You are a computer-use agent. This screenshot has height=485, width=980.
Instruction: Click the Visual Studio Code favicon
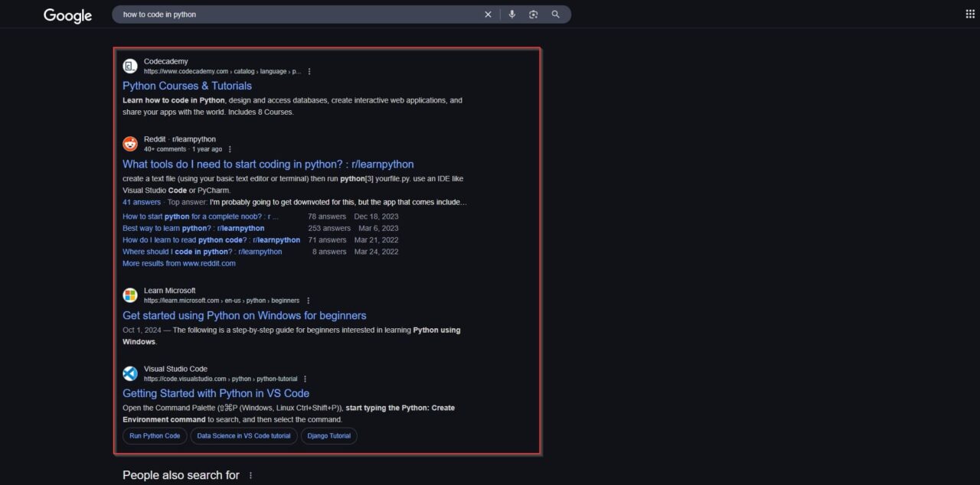point(130,373)
